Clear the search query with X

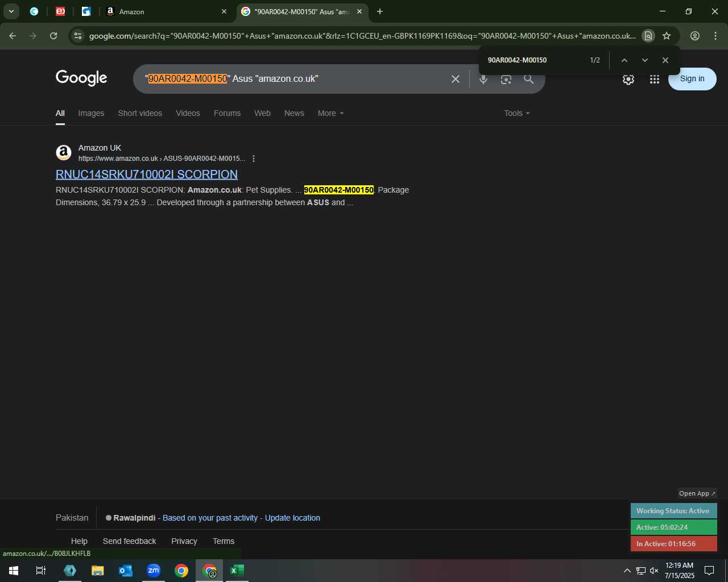tap(456, 79)
